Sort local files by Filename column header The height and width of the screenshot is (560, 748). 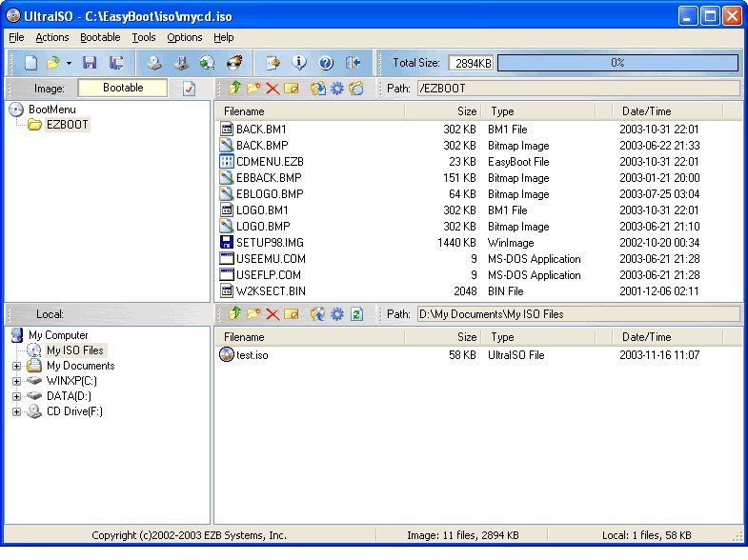[x=309, y=337]
